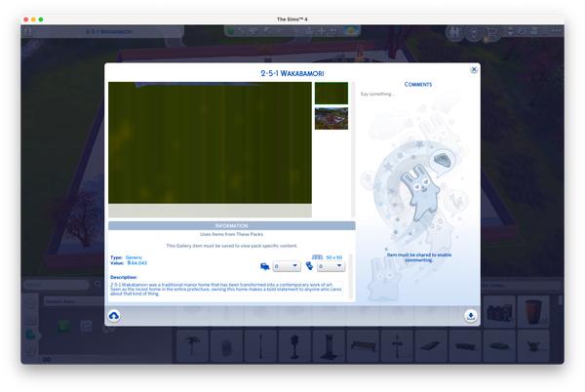The image size is (585, 392).
Task: Open the lightbulb icon at top right
Action: pos(474,33)
